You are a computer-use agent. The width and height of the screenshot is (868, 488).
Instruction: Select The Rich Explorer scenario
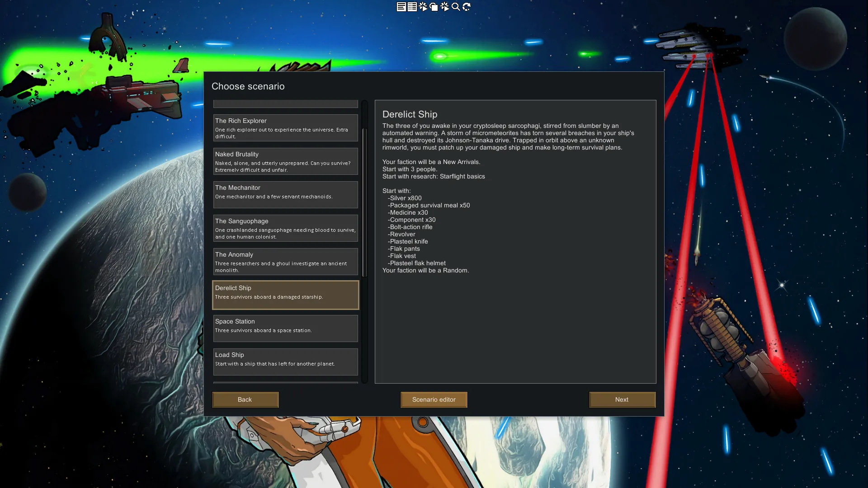[285, 128]
